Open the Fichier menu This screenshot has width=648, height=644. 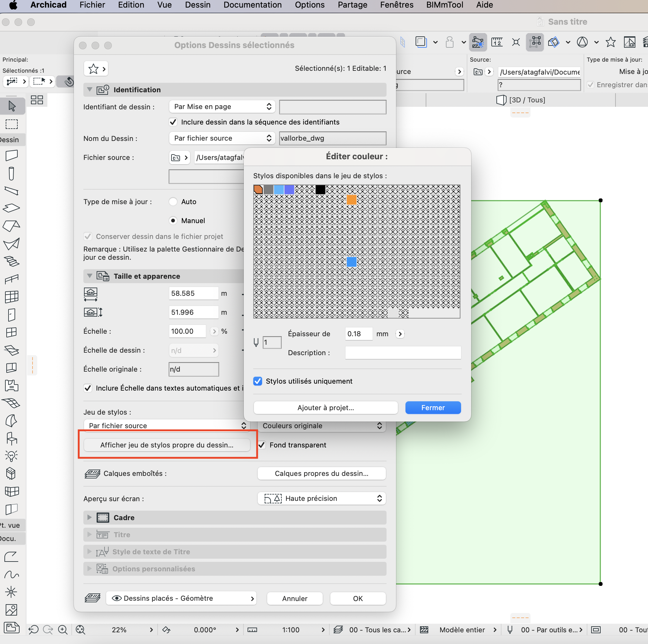[x=92, y=5]
